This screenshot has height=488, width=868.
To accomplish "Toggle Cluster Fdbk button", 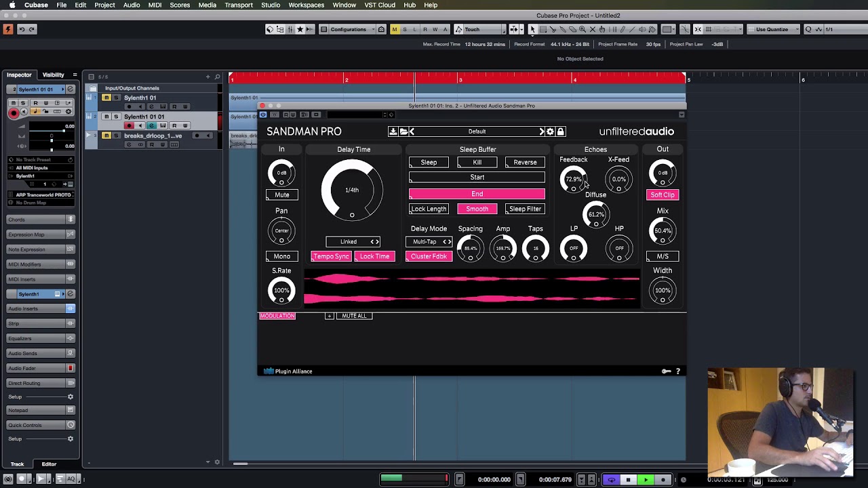I will click(x=429, y=256).
